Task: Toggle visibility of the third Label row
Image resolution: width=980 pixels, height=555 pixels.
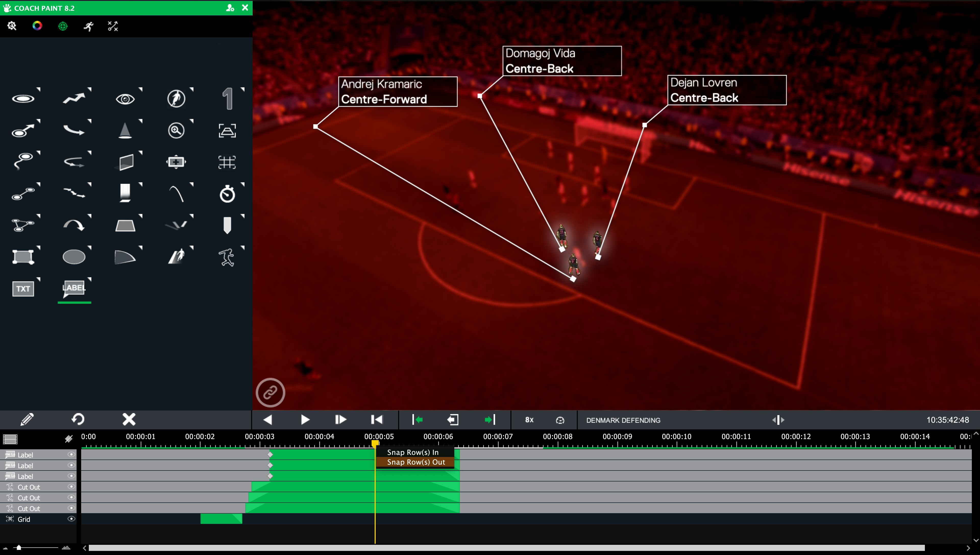Action: click(71, 476)
